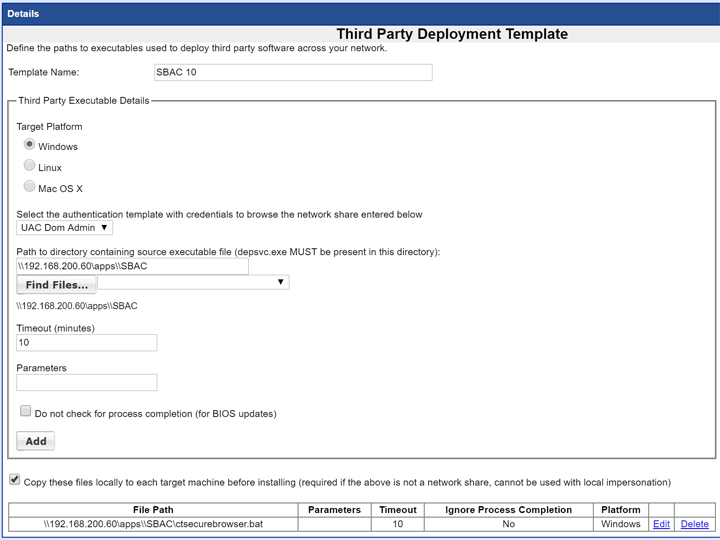Delete the ctsecurebrowser.bat entry
Screen dimensions: 720x540
click(x=694, y=524)
